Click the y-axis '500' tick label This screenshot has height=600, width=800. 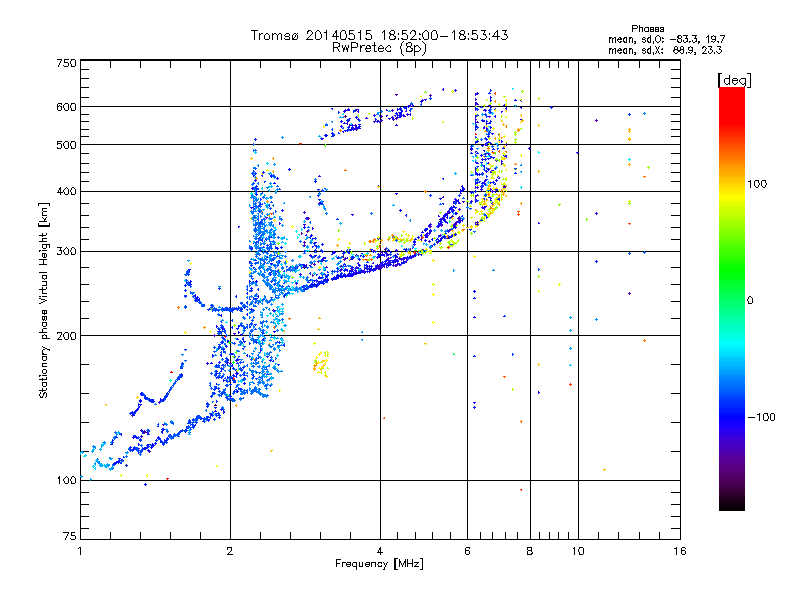click(67, 145)
